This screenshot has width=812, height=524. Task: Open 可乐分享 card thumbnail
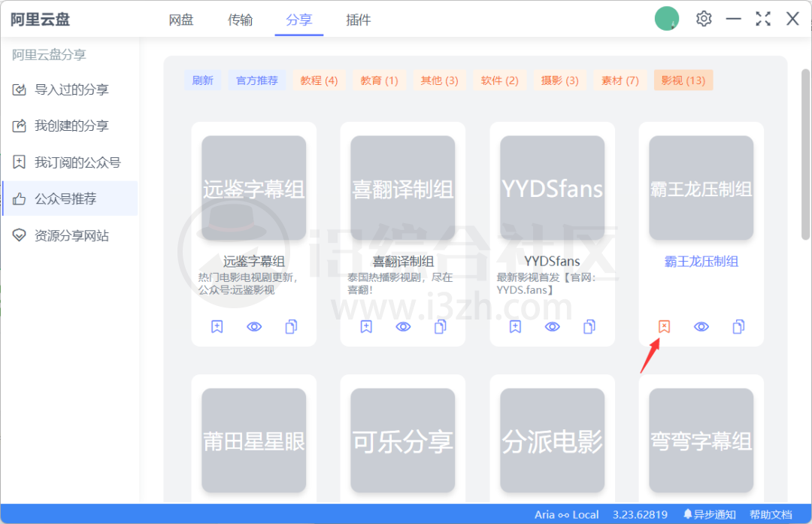(403, 441)
